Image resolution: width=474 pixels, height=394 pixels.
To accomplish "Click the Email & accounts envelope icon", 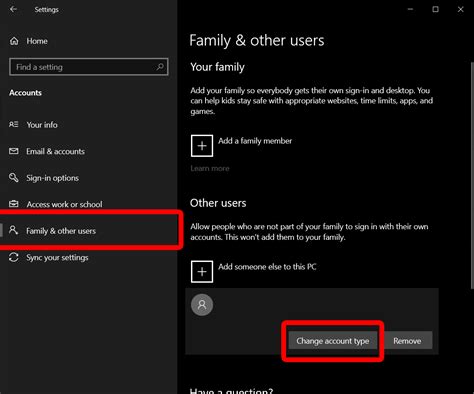I will [14, 151].
